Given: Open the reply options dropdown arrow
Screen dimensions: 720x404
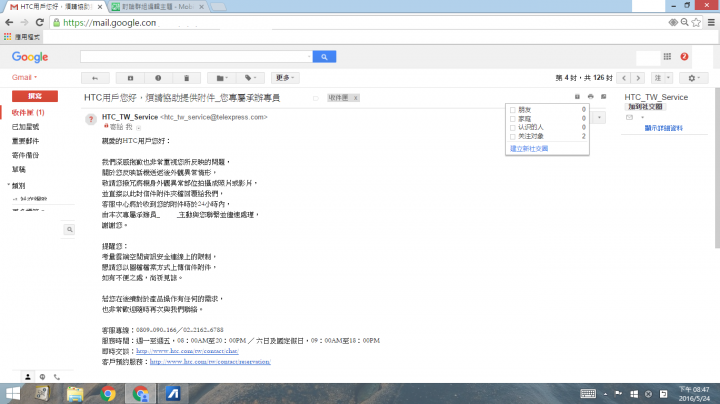Looking at the screenshot, I should (599, 118).
